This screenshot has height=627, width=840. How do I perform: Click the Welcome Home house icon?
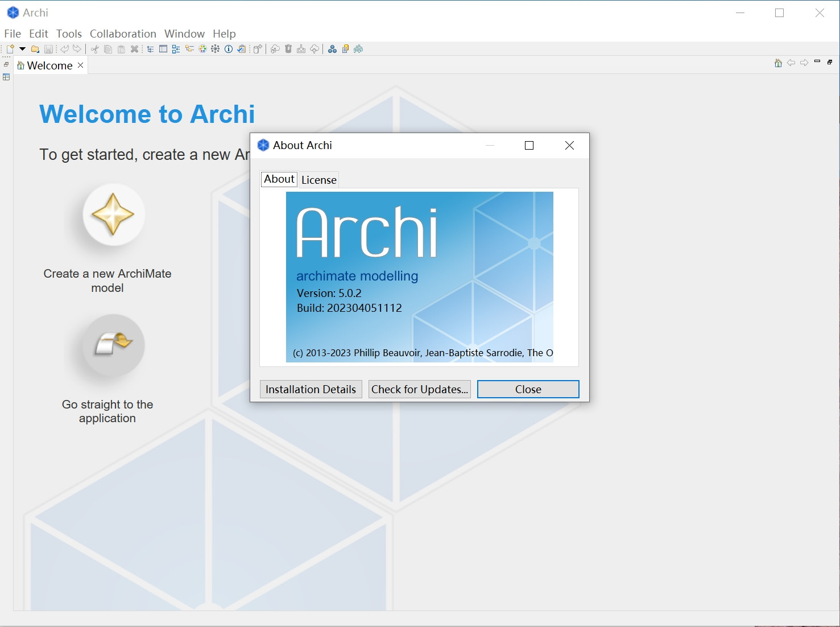click(x=778, y=63)
